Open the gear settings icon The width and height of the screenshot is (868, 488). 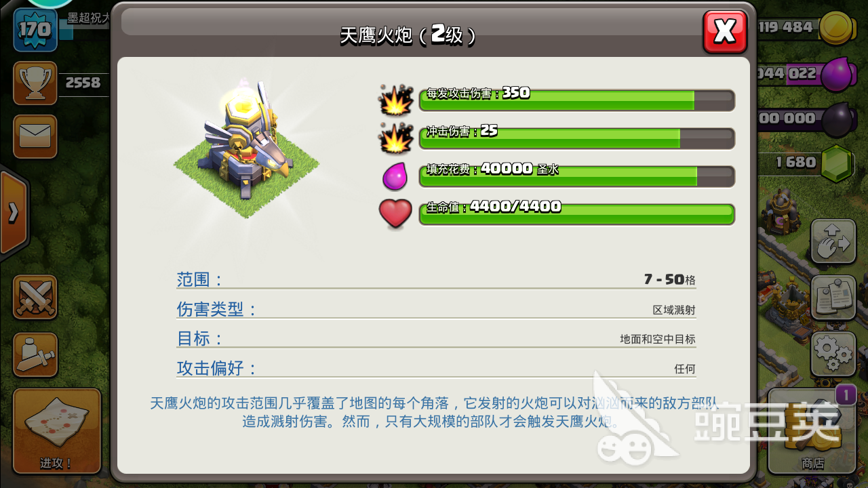(833, 354)
